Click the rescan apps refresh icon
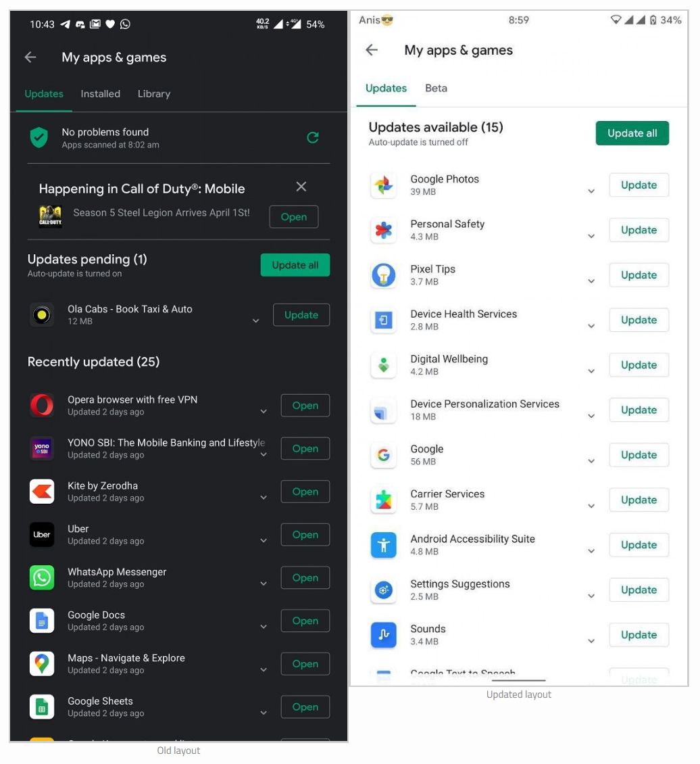This screenshot has width=700, height=764. click(312, 137)
